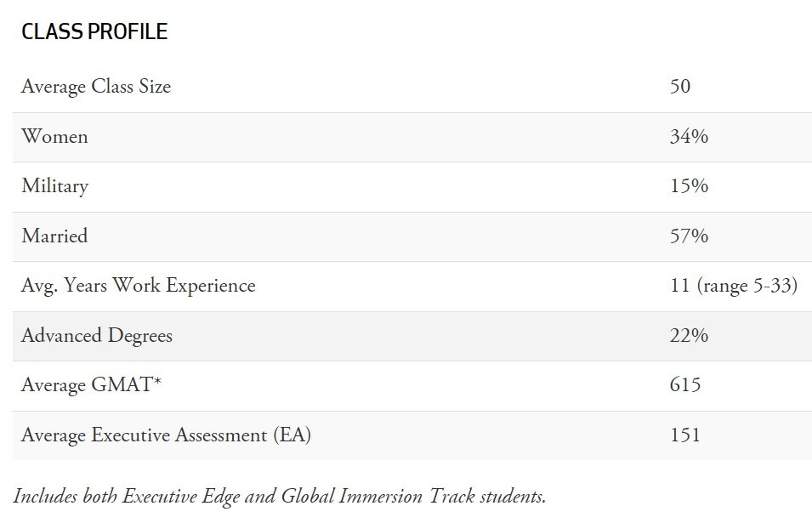Click the GMAT score 615

click(685, 385)
